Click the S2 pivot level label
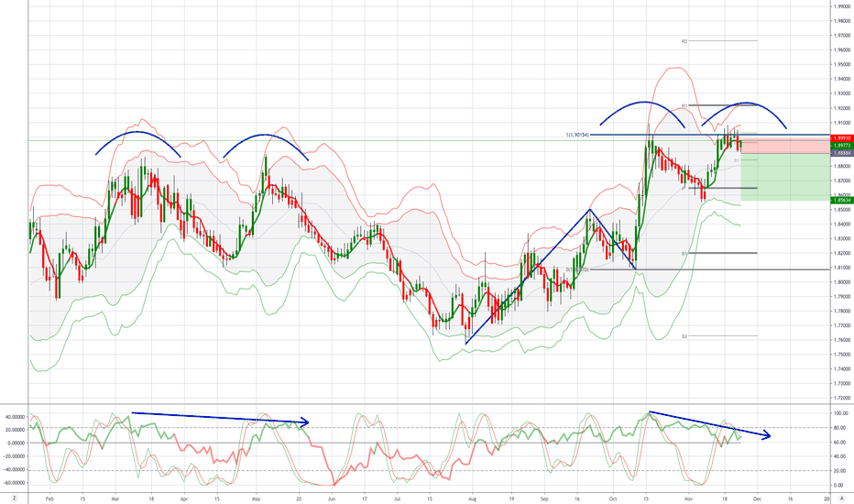This screenshot has width=854, height=504. click(x=684, y=336)
